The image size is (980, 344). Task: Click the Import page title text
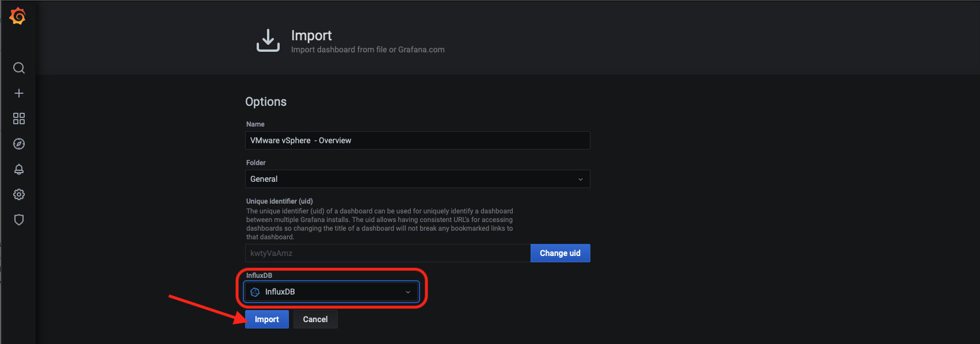(311, 36)
